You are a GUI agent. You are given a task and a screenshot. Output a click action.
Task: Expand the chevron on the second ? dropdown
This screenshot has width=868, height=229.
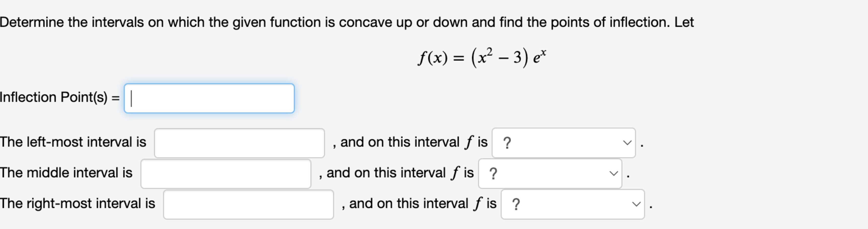[x=614, y=173]
